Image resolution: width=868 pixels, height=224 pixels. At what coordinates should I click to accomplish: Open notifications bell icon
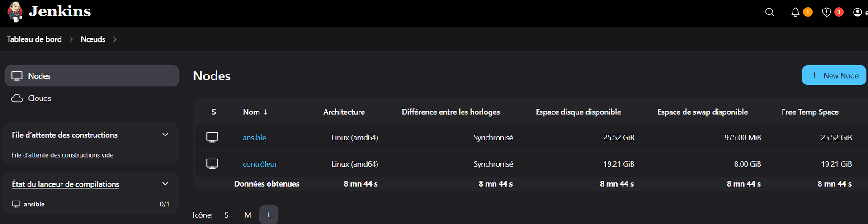(795, 12)
